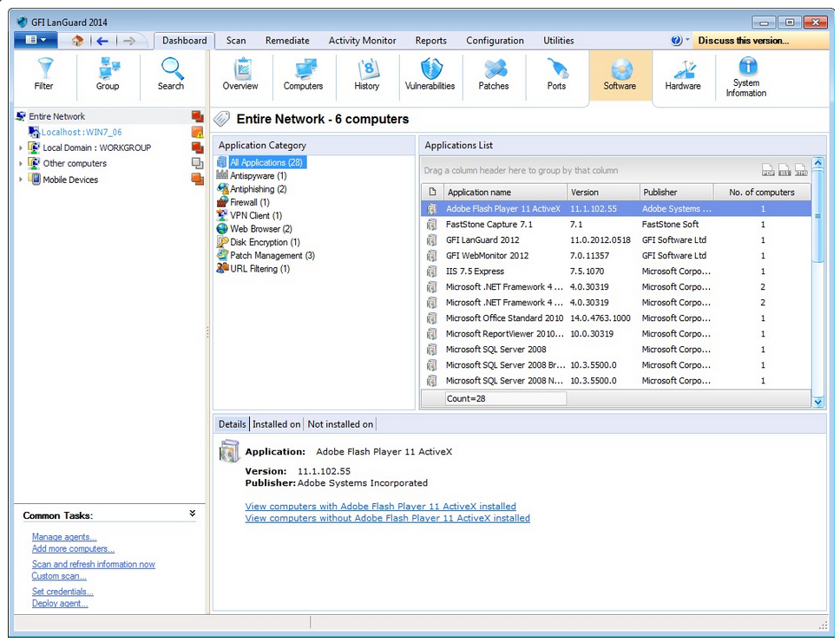Go forward with the right arrow
Viewport: 840px width, 642px height.
click(x=129, y=41)
